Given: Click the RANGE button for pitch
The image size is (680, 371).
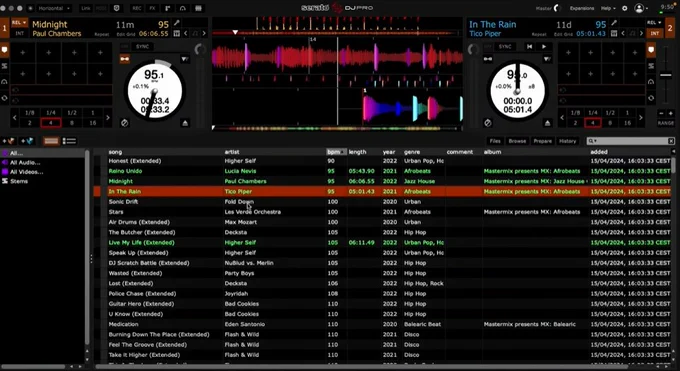Looking at the screenshot, I should coord(665,123).
